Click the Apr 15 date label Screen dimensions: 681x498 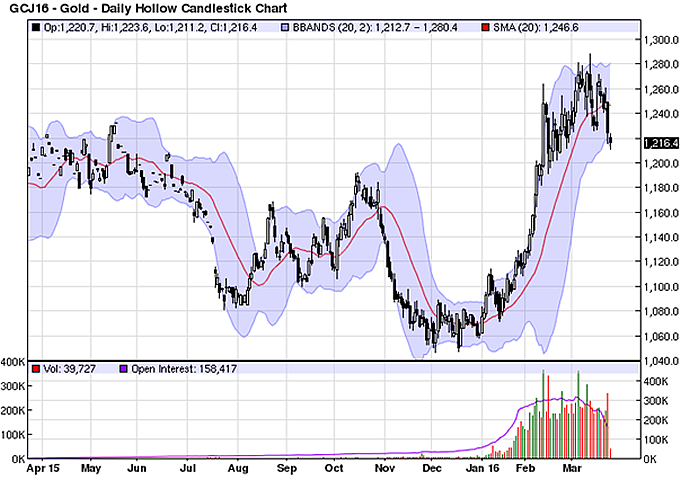pyautogui.click(x=40, y=468)
